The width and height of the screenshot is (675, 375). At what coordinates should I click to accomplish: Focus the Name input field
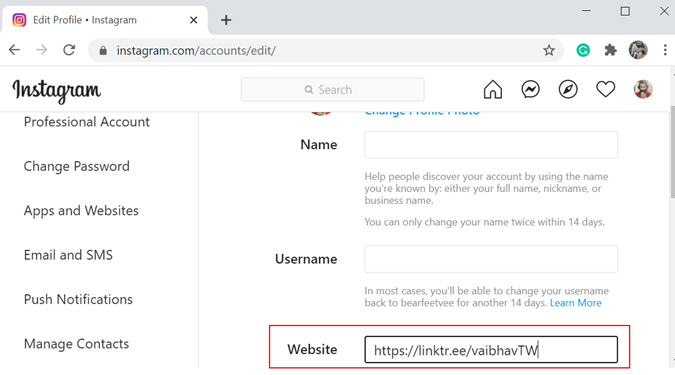[x=491, y=145]
